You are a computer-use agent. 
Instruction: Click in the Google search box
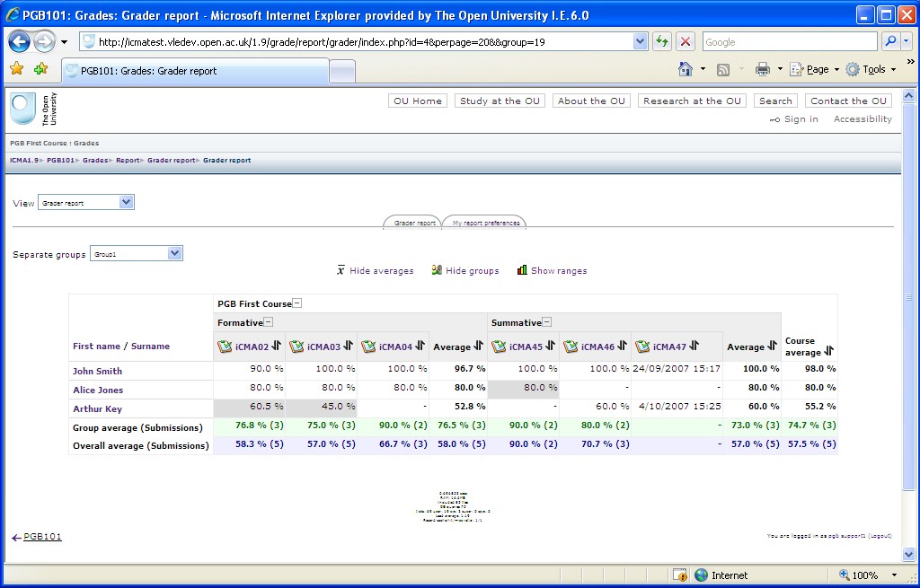(x=790, y=41)
